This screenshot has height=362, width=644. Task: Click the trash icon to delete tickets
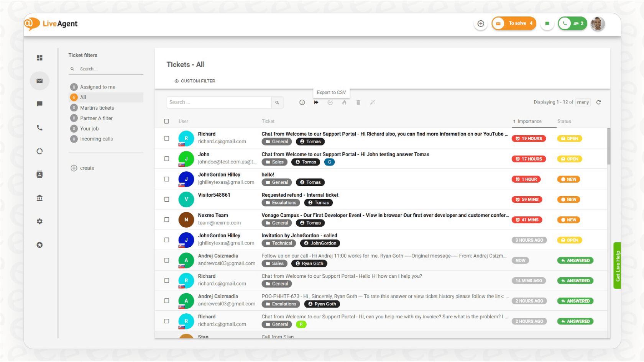pyautogui.click(x=358, y=102)
